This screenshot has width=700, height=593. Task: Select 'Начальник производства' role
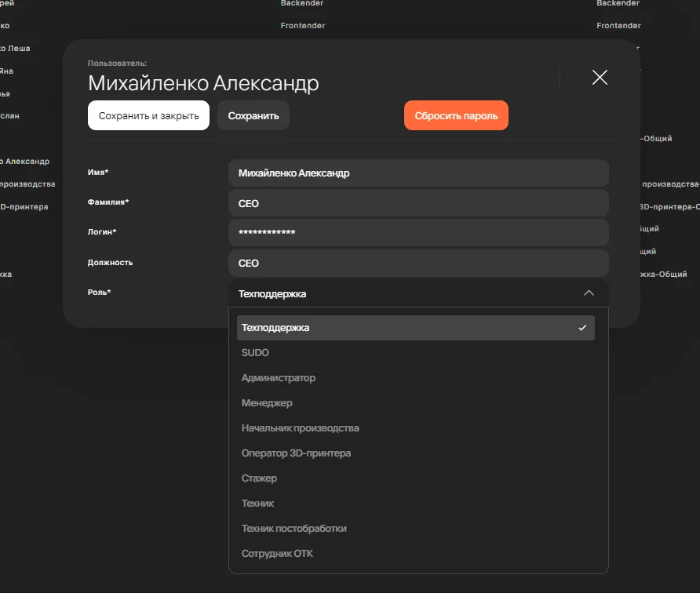click(x=416, y=428)
